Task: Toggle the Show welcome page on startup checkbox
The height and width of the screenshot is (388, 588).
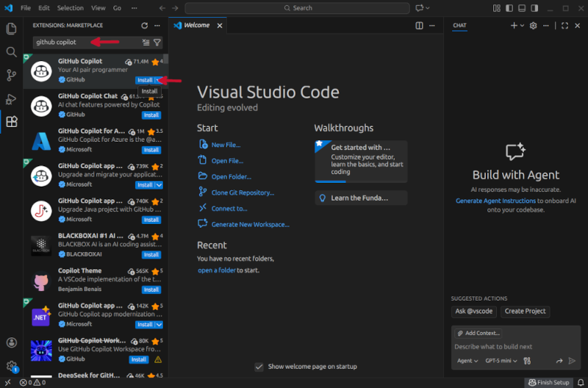Action: [x=259, y=367]
